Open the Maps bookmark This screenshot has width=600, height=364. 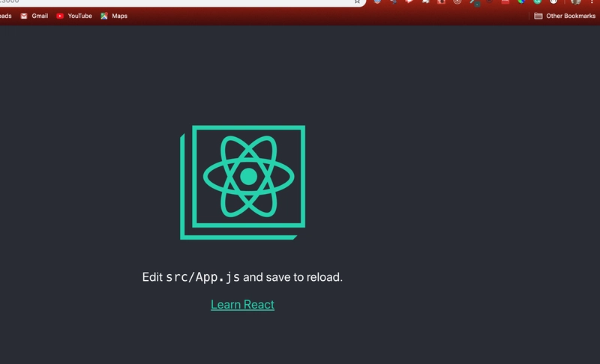114,16
